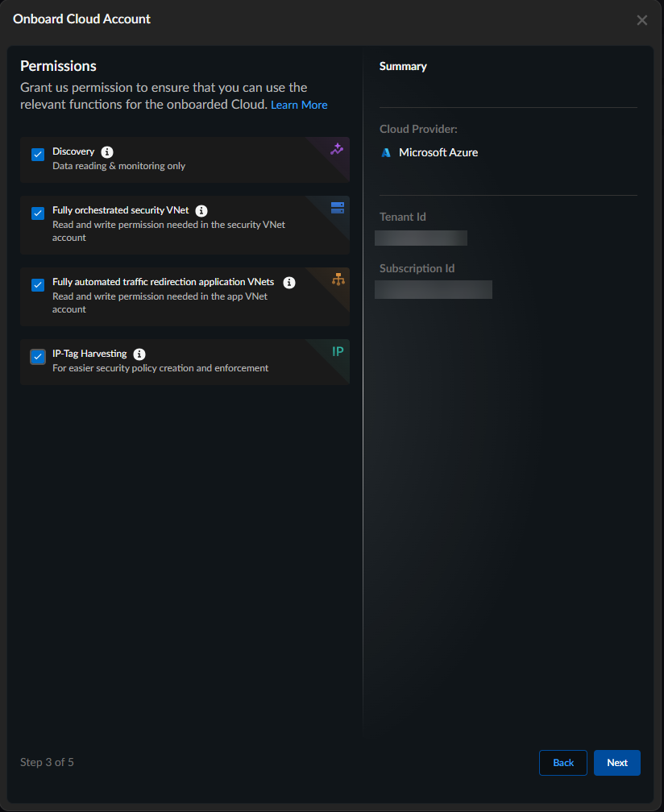
Task: Uncheck the Discovery checkbox
Action: tap(38, 155)
